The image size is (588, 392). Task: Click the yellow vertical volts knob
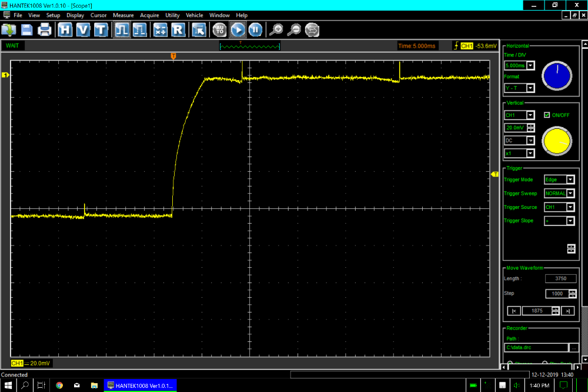pyautogui.click(x=556, y=142)
